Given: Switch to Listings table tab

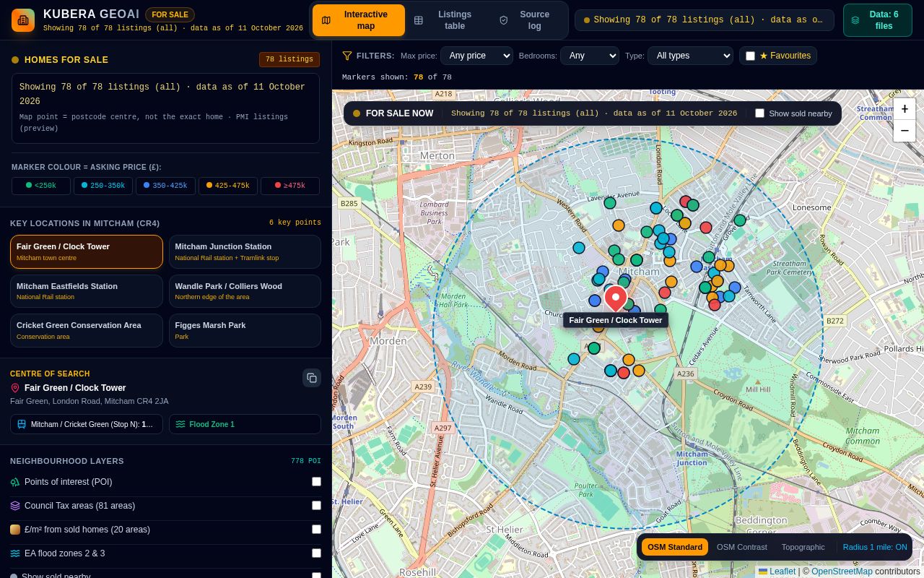Looking at the screenshot, I should point(448,20).
